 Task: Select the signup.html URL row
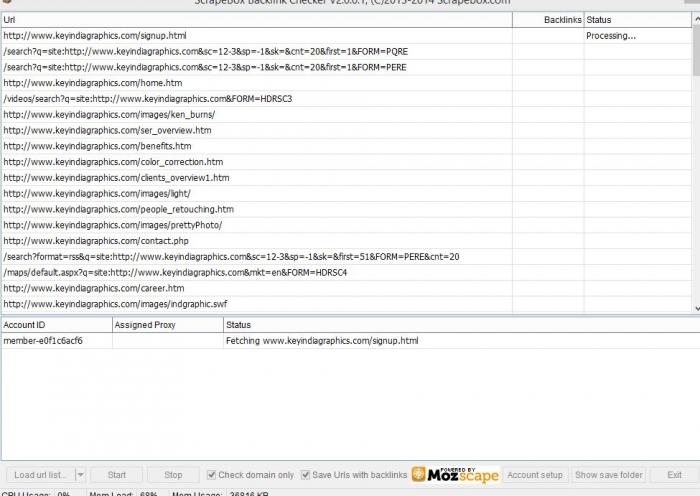pyautogui.click(x=346, y=36)
